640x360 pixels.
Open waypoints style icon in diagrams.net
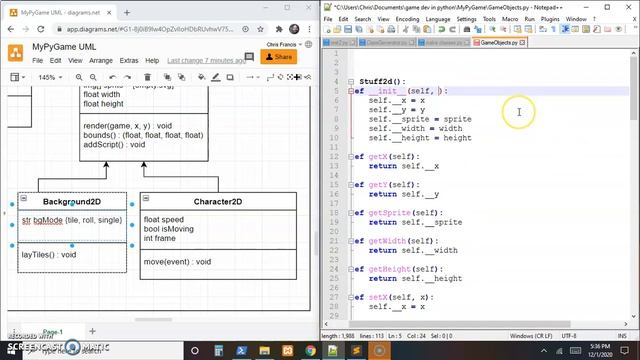[x=270, y=77]
